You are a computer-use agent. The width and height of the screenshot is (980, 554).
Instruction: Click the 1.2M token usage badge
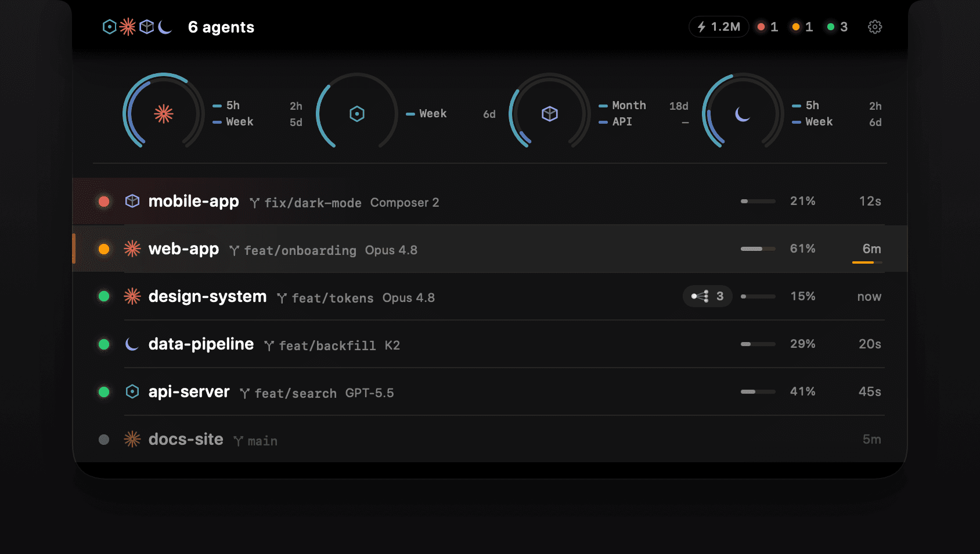tap(719, 27)
